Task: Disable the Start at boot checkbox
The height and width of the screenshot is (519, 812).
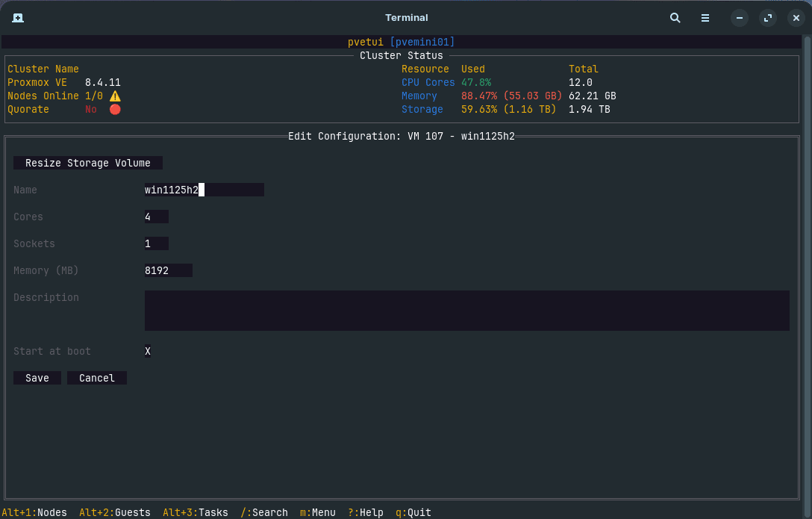Action: [x=147, y=351]
